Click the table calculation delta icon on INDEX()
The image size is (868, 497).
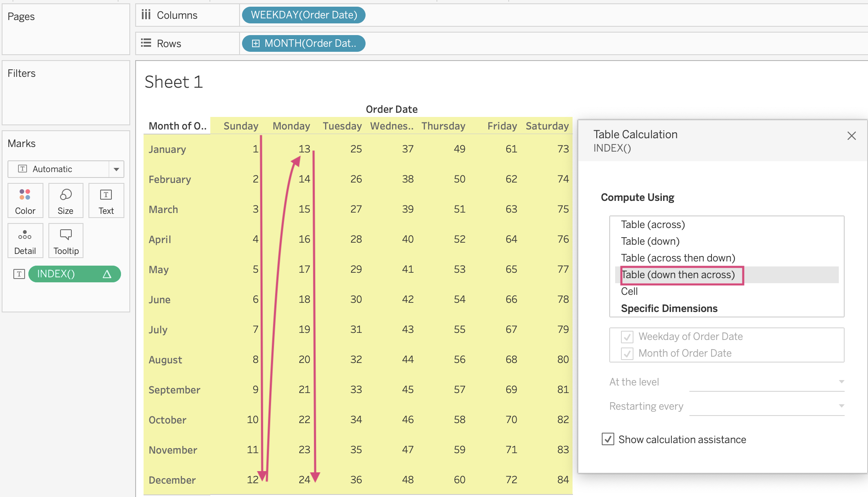pos(107,274)
